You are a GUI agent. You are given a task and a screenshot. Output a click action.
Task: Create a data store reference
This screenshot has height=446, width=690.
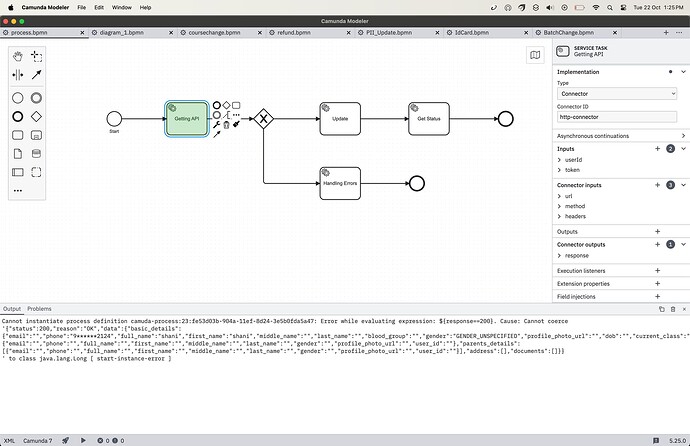tap(37, 154)
